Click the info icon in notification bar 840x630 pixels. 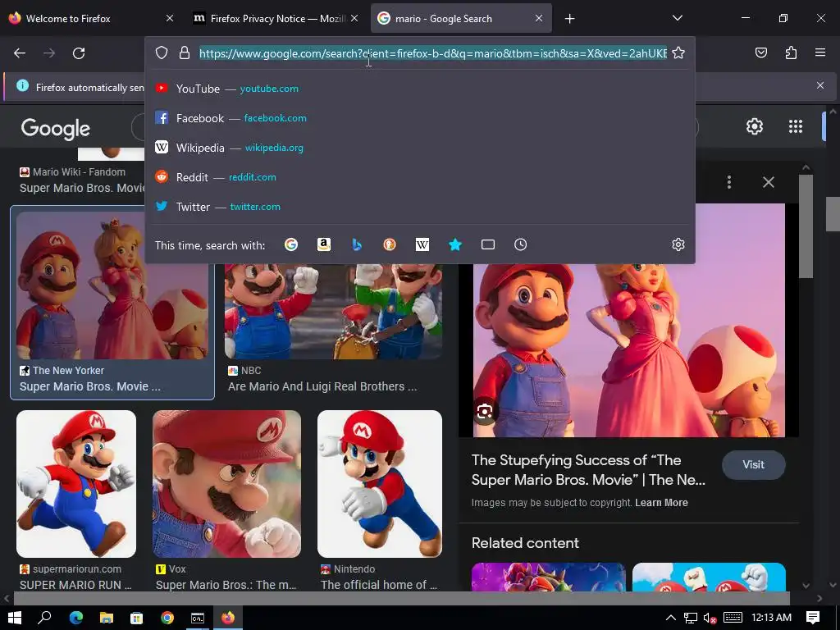click(x=22, y=85)
